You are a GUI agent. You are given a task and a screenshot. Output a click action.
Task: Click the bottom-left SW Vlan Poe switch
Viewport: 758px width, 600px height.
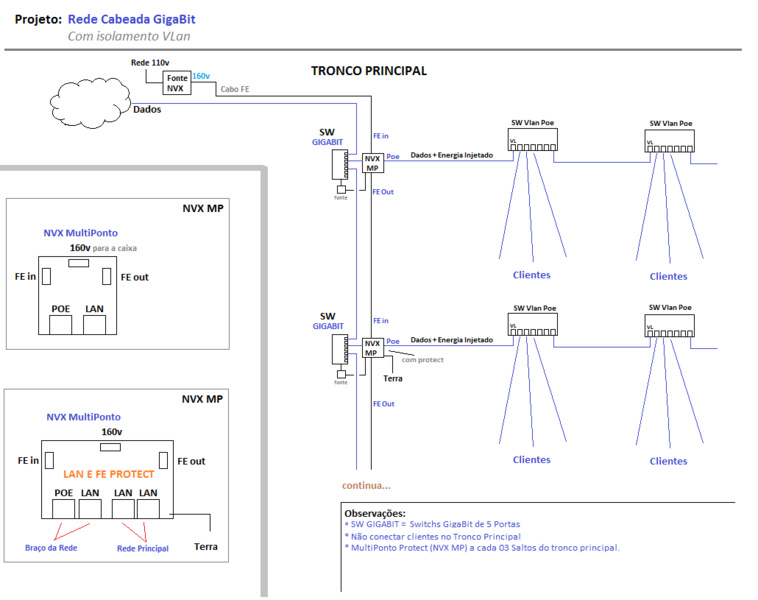coord(533,324)
